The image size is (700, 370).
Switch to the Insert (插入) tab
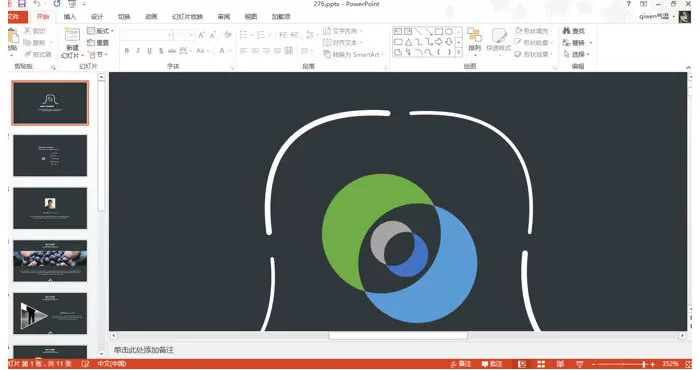[70, 17]
